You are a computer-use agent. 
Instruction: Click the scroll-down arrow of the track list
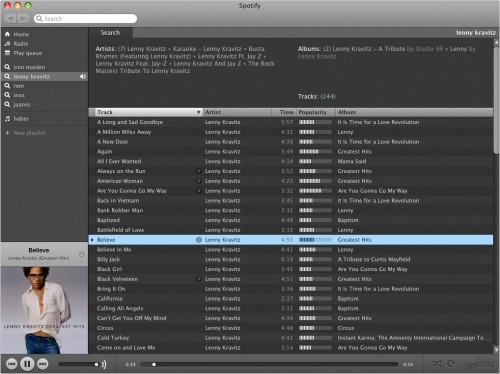tap(496, 350)
